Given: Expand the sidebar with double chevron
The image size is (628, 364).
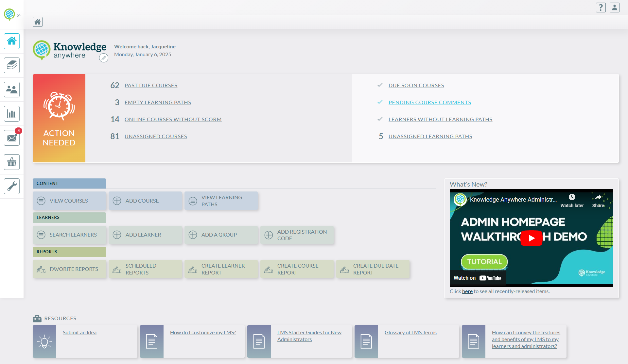Looking at the screenshot, I should point(19,15).
